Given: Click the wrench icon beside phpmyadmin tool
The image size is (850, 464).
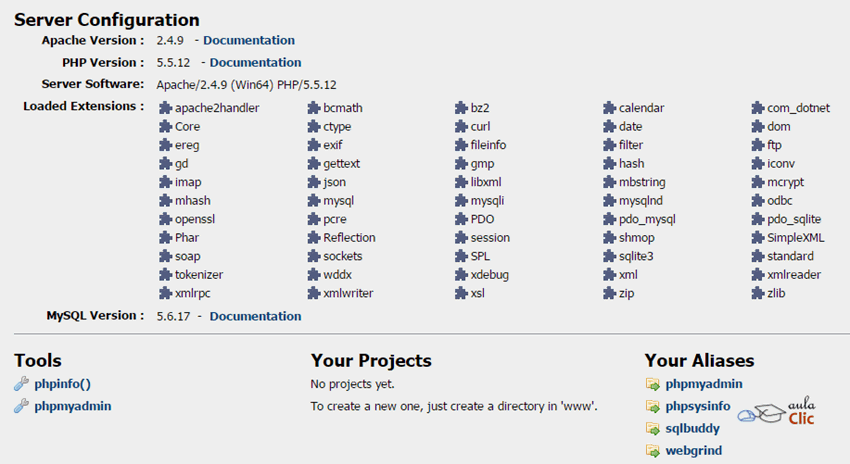Looking at the screenshot, I should [22, 406].
